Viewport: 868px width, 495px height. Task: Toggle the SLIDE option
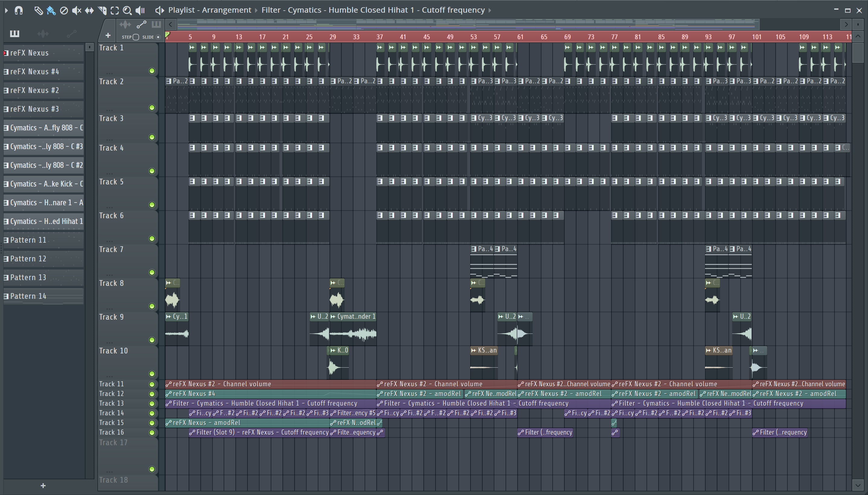pyautogui.click(x=158, y=37)
